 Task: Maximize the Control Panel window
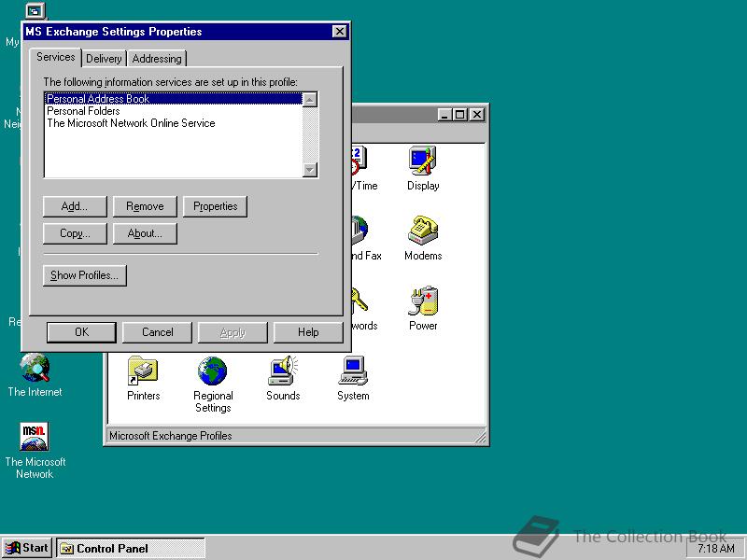(459, 115)
